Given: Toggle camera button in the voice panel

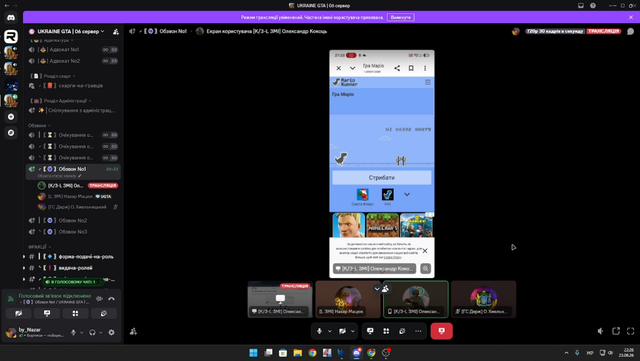Looking at the screenshot, I should (18, 313).
